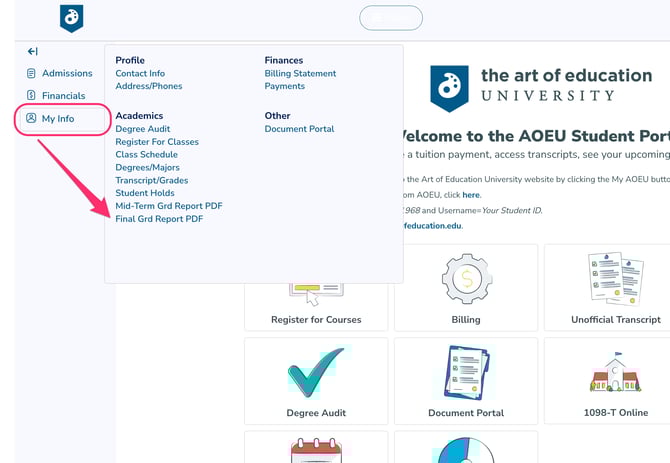This screenshot has height=463, width=670.
Task: Click the education.edu email link
Action: click(432, 226)
